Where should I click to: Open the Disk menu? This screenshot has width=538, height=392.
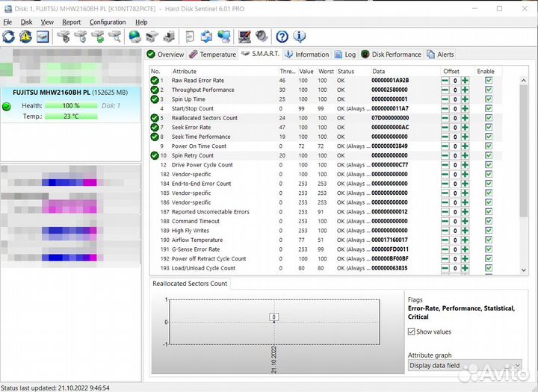(26, 22)
